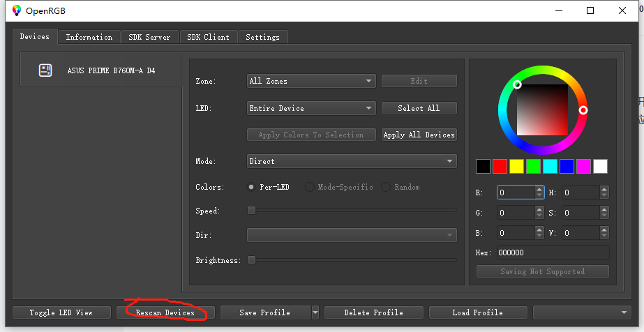Pick the red color swatch
Image resolution: width=644 pixels, height=332 pixels.
tap(500, 166)
